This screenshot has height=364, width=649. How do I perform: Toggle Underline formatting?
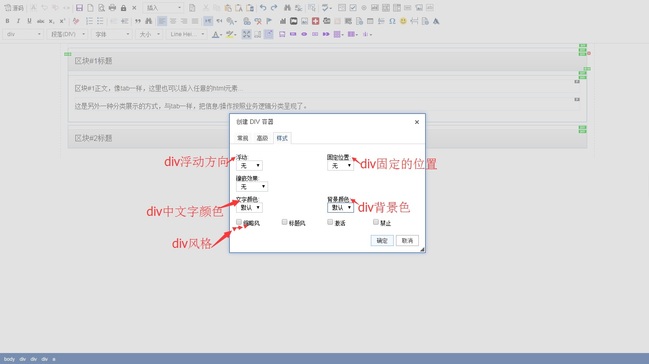point(29,21)
